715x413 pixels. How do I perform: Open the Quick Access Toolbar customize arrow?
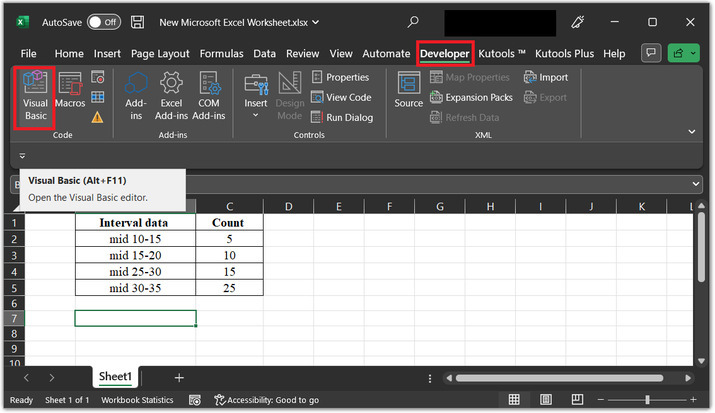[x=22, y=156]
